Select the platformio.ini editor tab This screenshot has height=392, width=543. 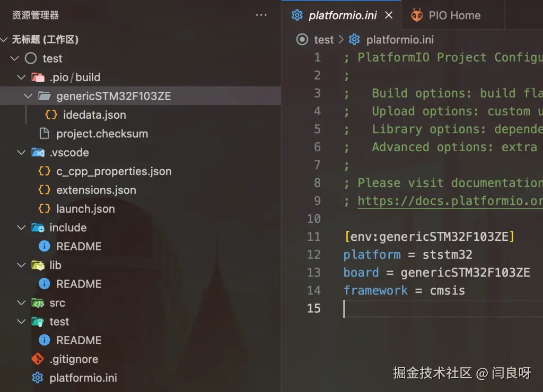(341, 15)
